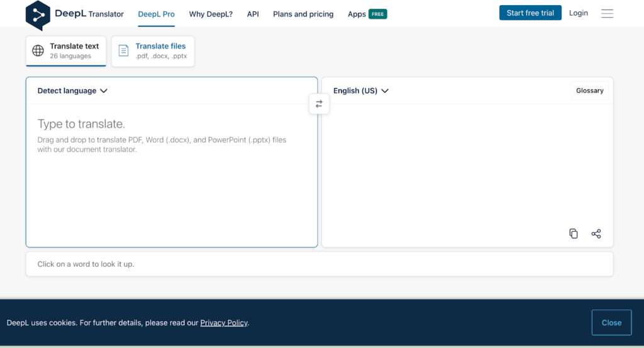Open the hamburger menu icon
The width and height of the screenshot is (644, 348).
pyautogui.click(x=607, y=13)
